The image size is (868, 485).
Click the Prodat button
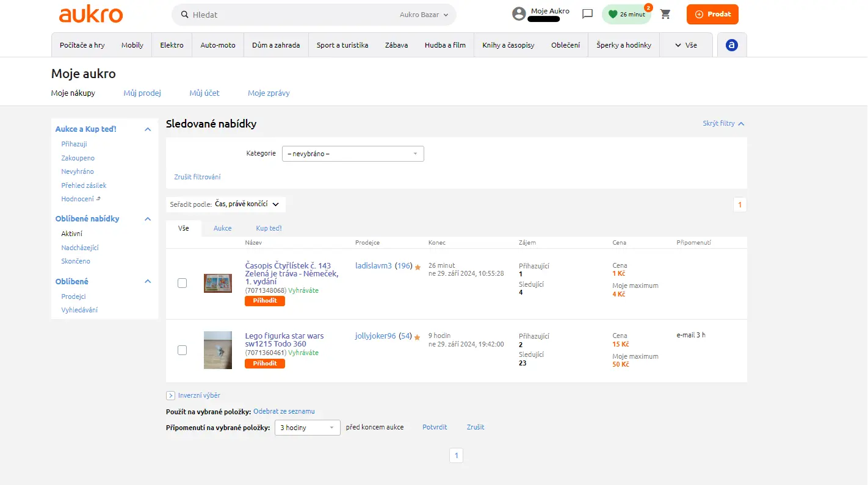pos(712,15)
